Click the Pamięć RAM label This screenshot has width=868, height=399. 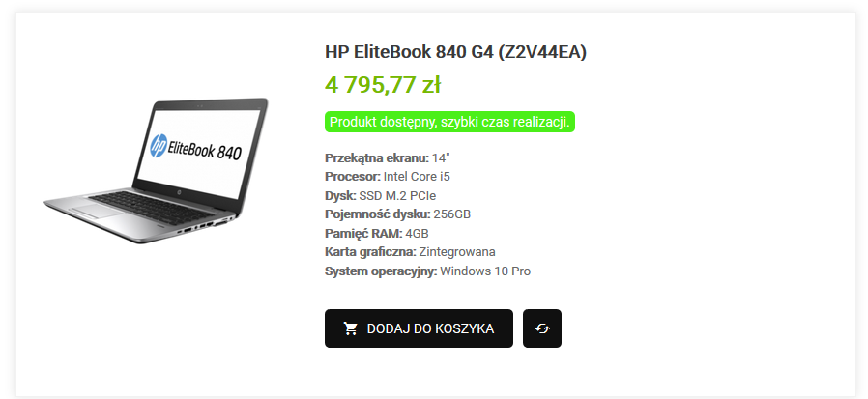pos(363,234)
